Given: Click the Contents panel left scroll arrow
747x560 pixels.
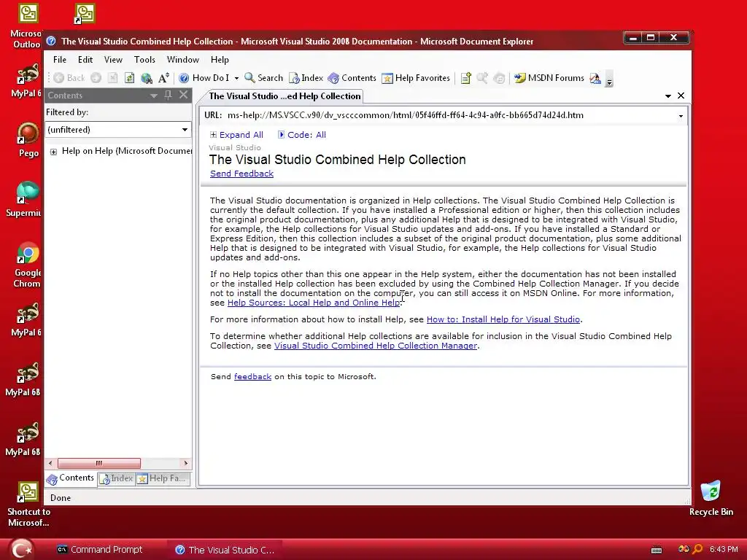Looking at the screenshot, I should 50,463.
